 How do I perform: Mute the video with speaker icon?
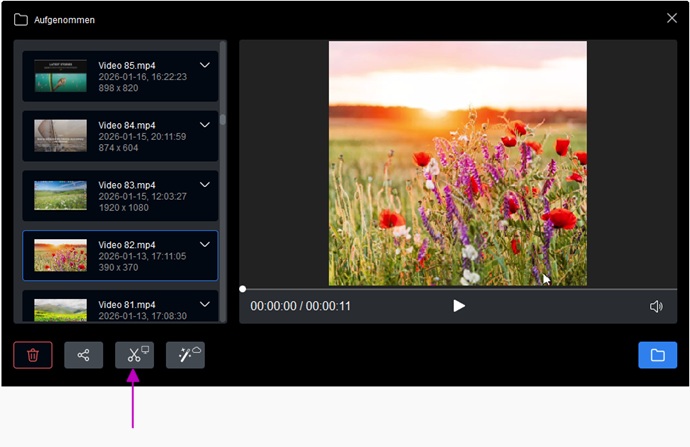(x=656, y=306)
